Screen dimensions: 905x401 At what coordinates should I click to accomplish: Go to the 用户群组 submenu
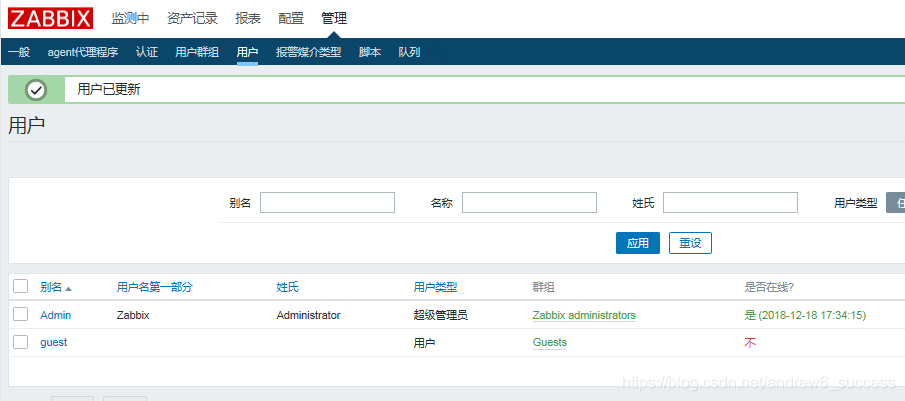click(x=197, y=53)
